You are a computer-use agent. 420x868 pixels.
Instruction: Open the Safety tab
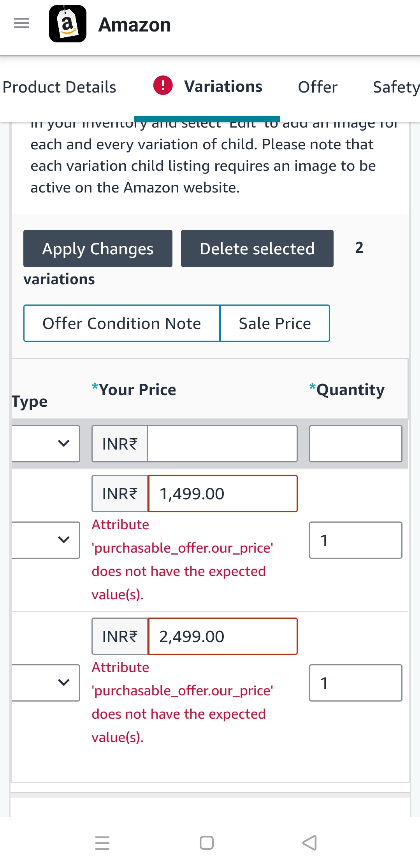point(396,87)
